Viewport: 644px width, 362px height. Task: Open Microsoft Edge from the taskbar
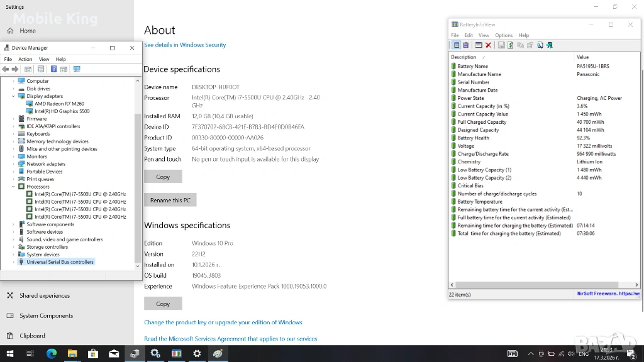52,354
